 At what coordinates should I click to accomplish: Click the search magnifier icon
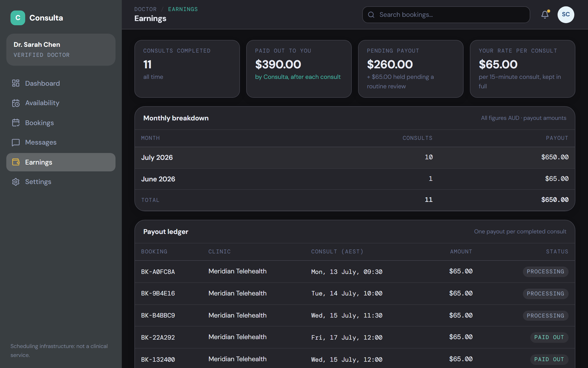(x=371, y=15)
